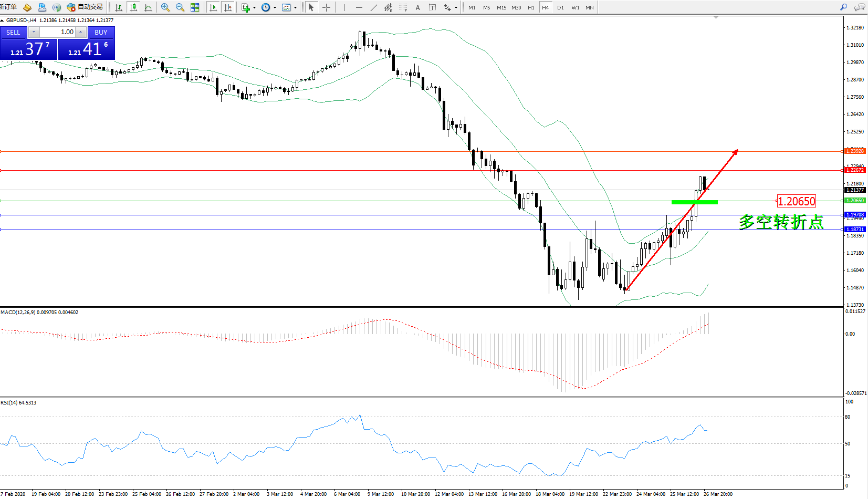
Task: Toggle candlestick chart display mode
Action: [x=133, y=7]
